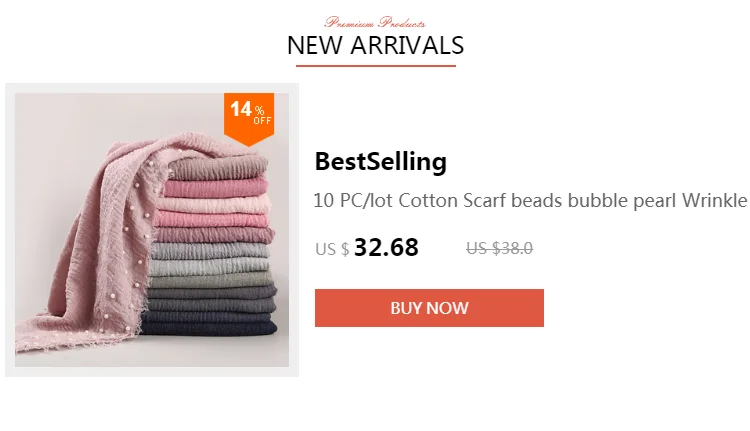Click the US $ currency label
The height and width of the screenshot is (431, 750).
click(332, 249)
